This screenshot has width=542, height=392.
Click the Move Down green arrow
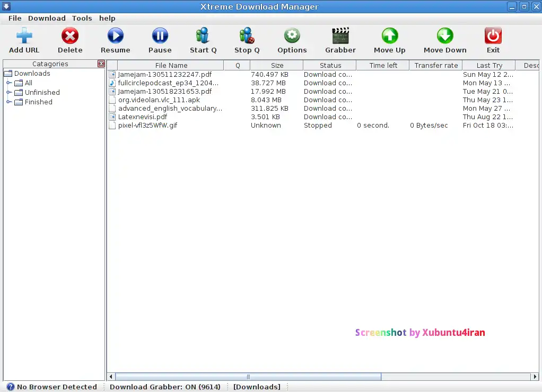(x=445, y=35)
